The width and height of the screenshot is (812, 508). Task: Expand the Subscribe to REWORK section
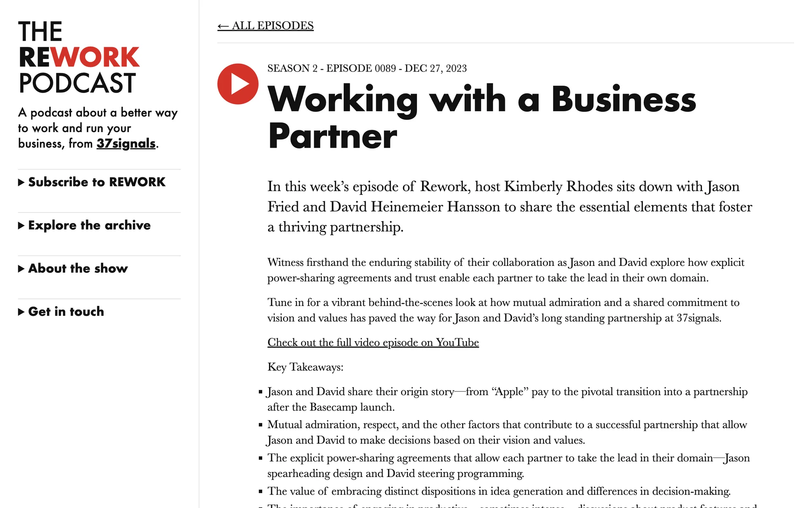96,182
